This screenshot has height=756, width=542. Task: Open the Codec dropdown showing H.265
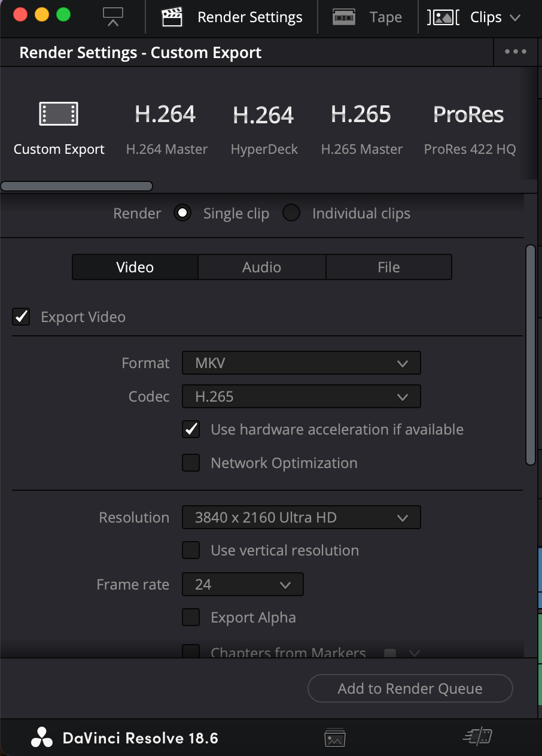302,396
